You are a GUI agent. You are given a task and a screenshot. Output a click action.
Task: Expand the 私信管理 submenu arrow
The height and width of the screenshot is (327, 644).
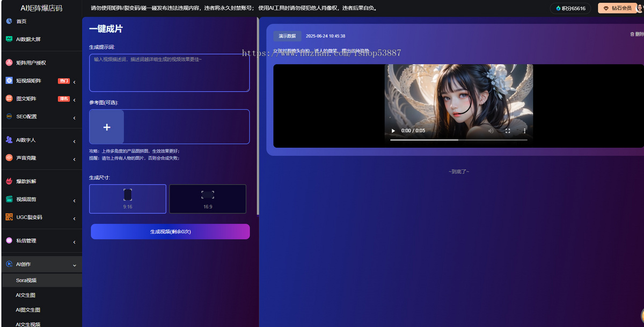pyautogui.click(x=74, y=242)
